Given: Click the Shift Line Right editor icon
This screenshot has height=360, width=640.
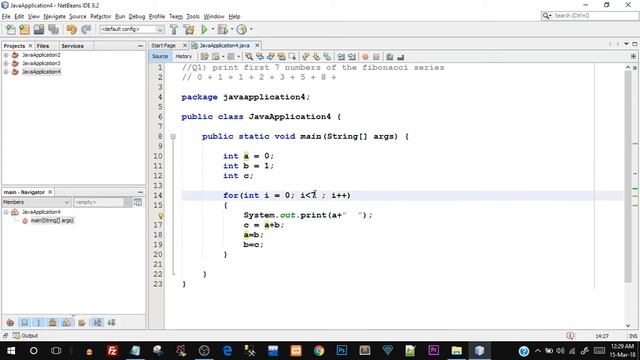Looking at the screenshot, I should pyautogui.click(x=351, y=57).
